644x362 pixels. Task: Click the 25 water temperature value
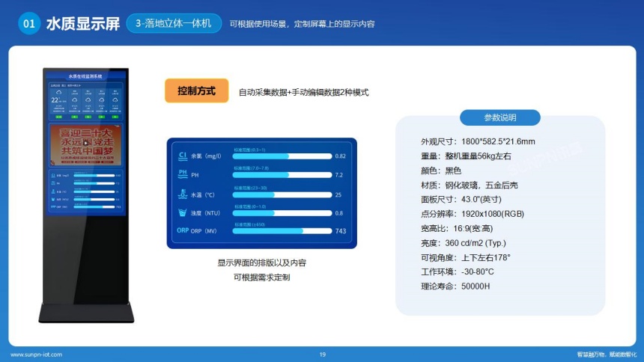(338, 195)
